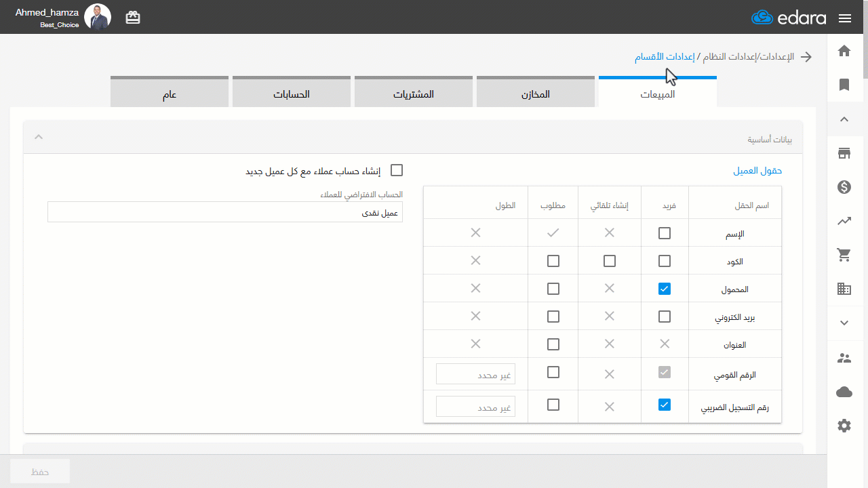Click the gift icon in the header

[133, 18]
